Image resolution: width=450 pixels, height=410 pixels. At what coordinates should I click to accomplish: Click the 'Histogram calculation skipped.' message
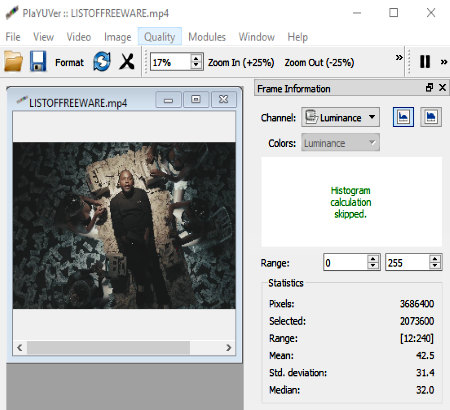click(x=351, y=202)
